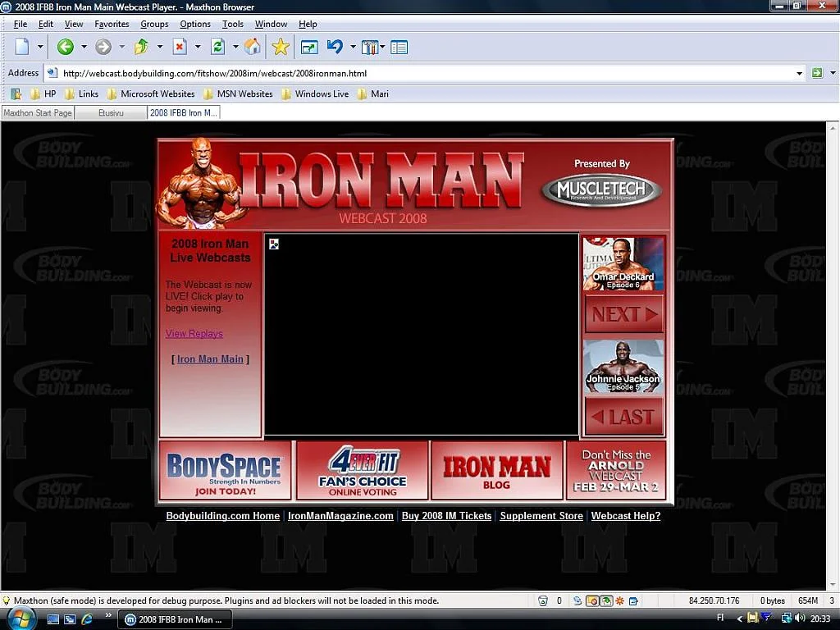Click the blue Undo arrow icon

(x=335, y=47)
